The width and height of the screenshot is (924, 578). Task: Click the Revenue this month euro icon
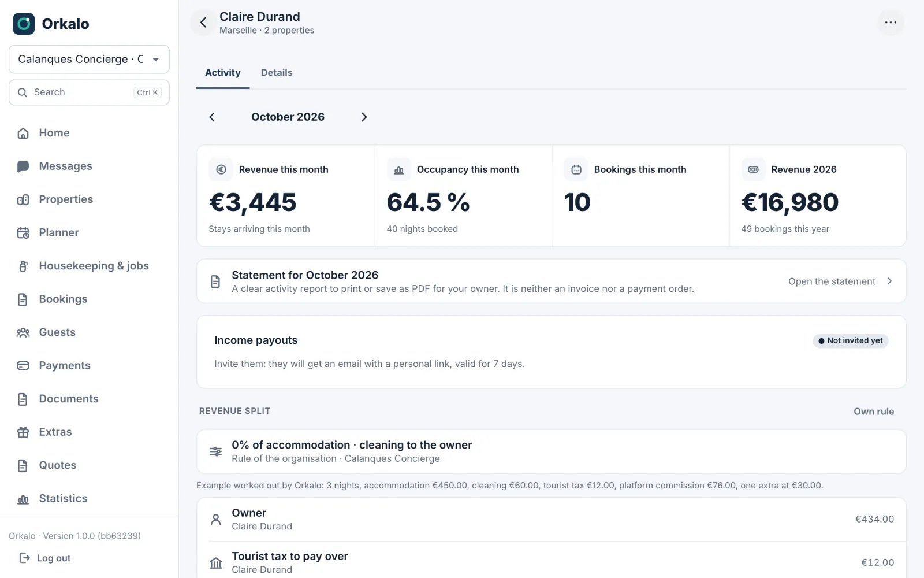coord(221,170)
